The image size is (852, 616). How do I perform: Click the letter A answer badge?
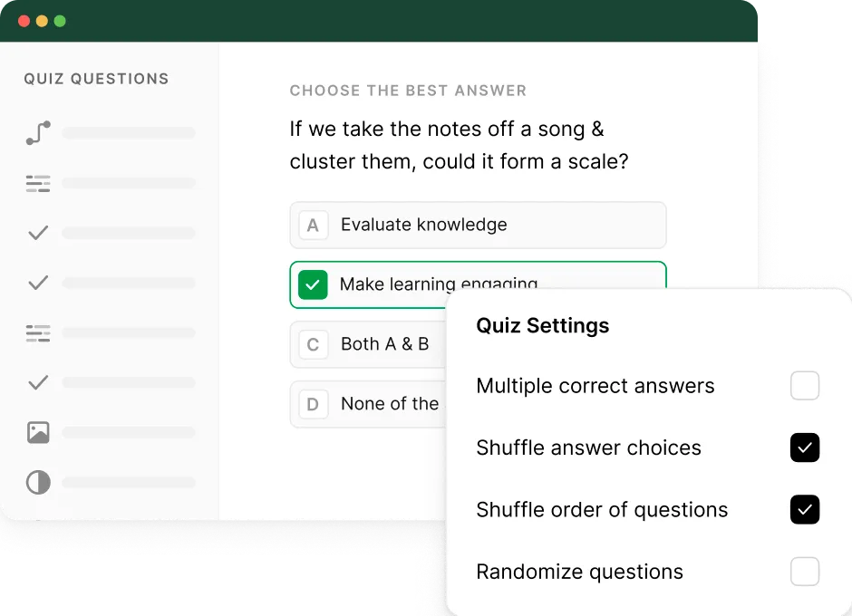[x=313, y=225]
